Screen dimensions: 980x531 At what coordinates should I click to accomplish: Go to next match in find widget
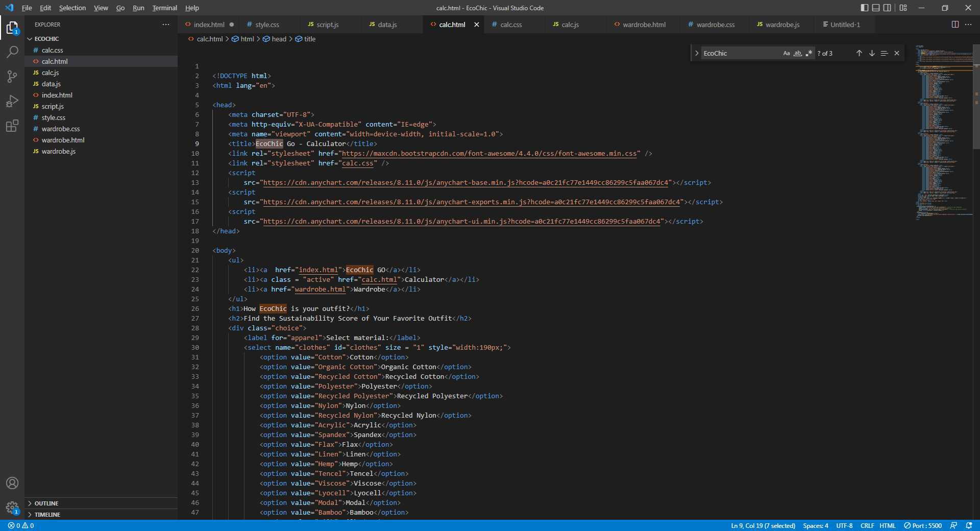tap(872, 53)
